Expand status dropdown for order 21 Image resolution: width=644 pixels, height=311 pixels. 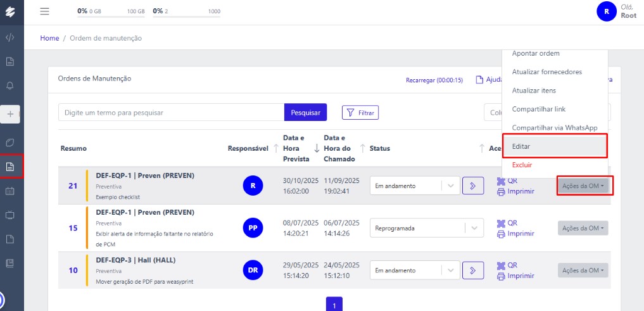coord(450,186)
